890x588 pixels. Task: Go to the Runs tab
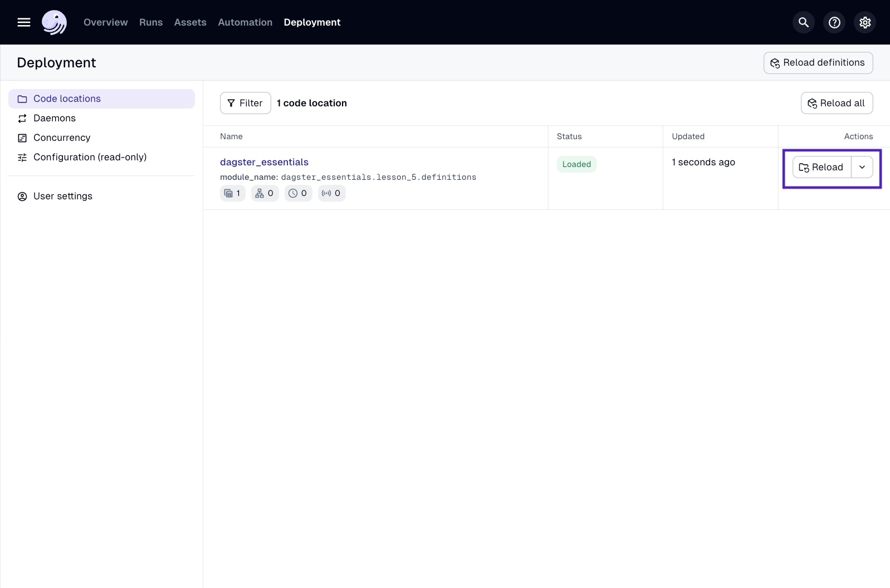[x=151, y=22]
